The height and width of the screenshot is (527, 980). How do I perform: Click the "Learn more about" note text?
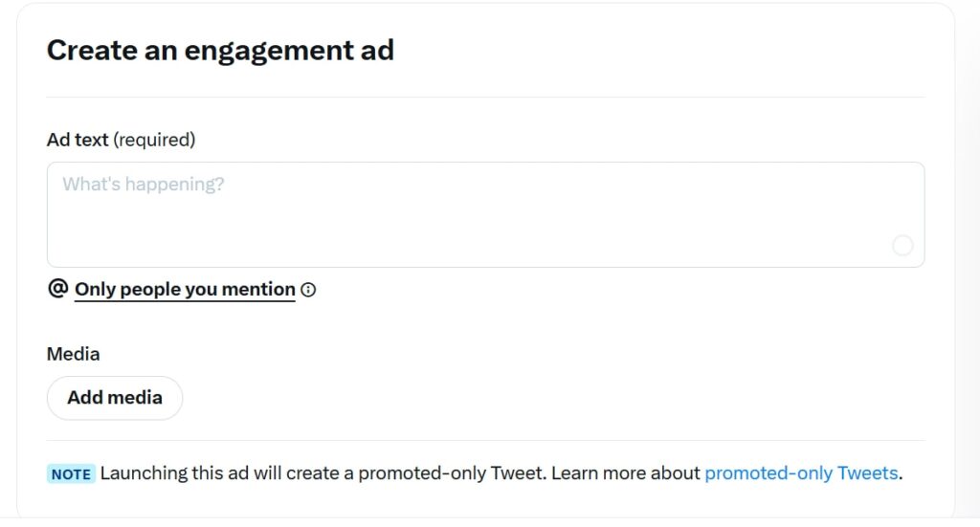tap(626, 472)
